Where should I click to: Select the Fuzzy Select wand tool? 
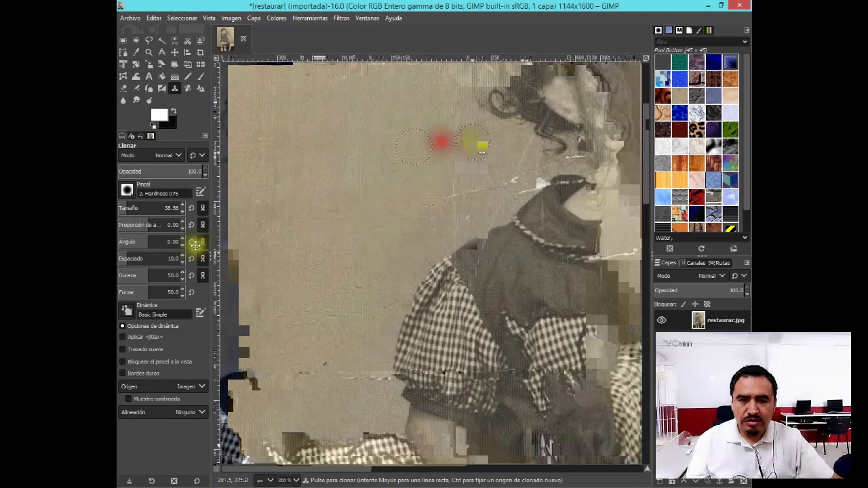[161, 41]
